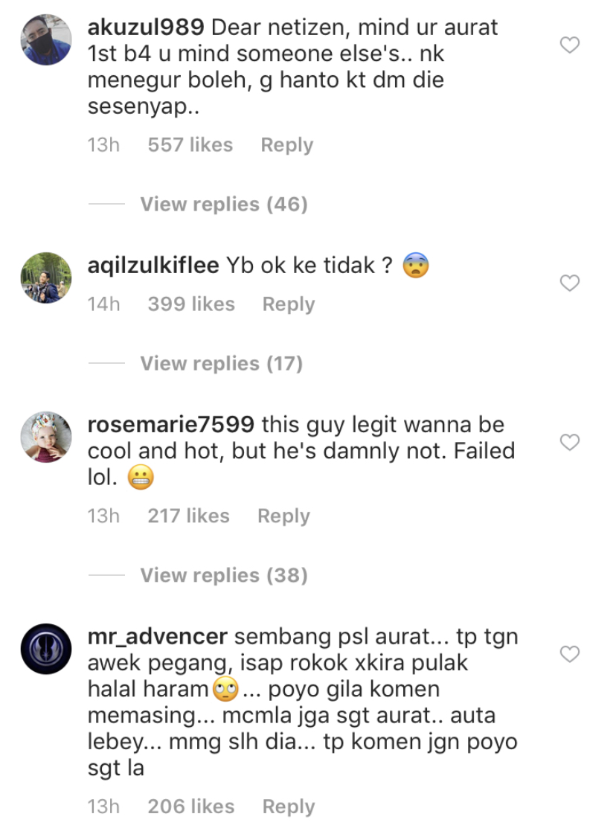616x840 pixels.
Task: Open rosemarie7599's profile avatar
Action: point(46,437)
